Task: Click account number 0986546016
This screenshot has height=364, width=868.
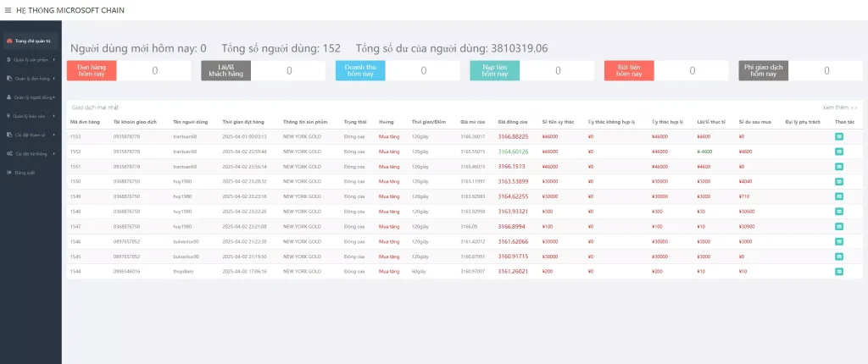Action: click(x=127, y=272)
